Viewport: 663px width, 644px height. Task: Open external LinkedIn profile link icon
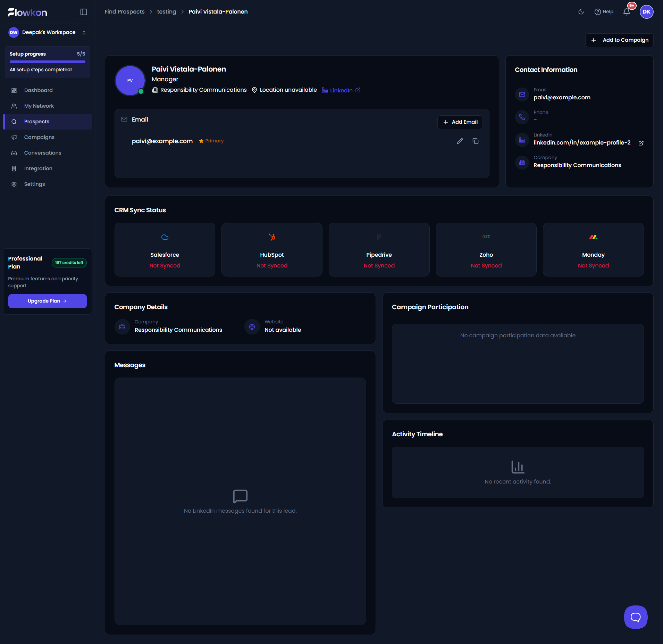(x=641, y=143)
